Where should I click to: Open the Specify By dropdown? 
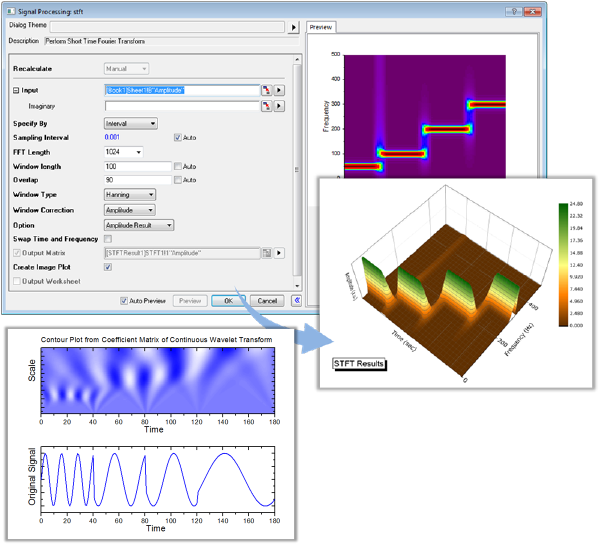(130, 123)
